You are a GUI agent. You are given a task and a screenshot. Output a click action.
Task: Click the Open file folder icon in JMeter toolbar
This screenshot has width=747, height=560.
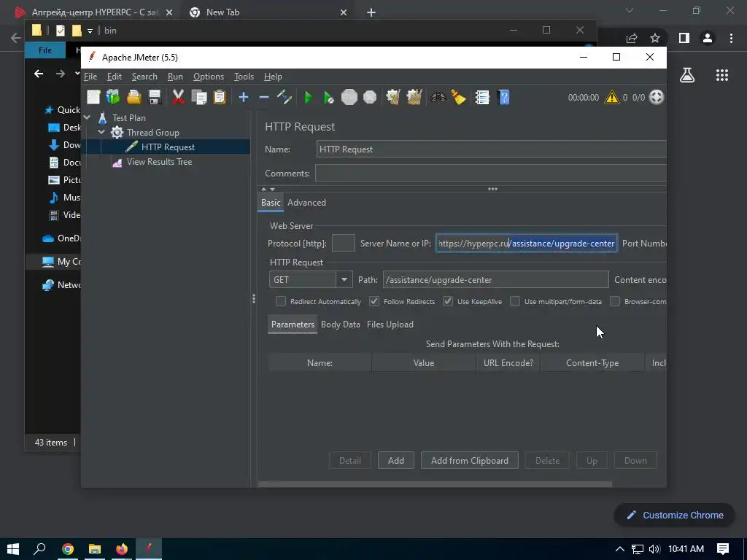click(134, 97)
